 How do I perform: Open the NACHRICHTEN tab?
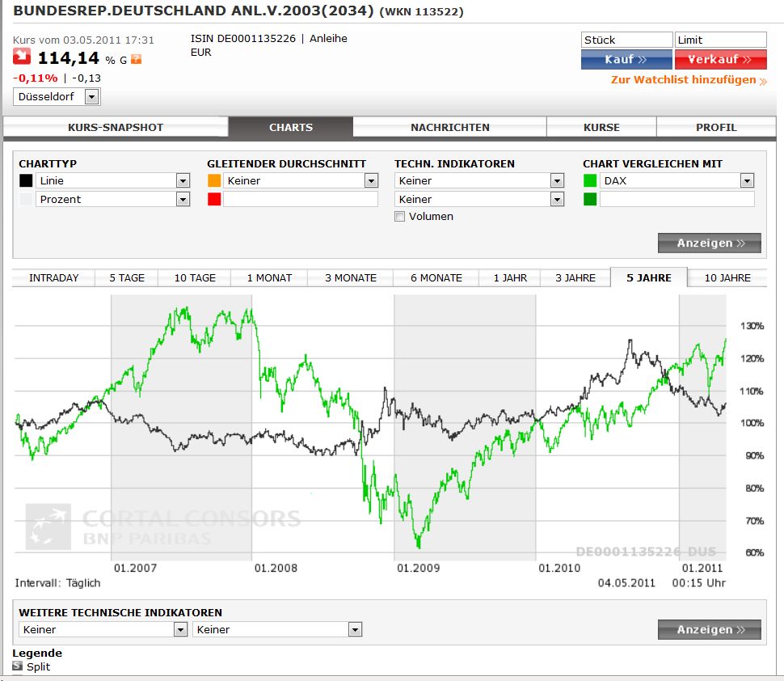coord(450,127)
